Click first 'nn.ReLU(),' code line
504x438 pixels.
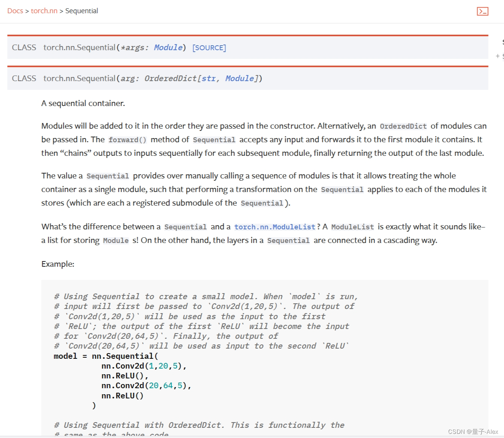pos(125,376)
